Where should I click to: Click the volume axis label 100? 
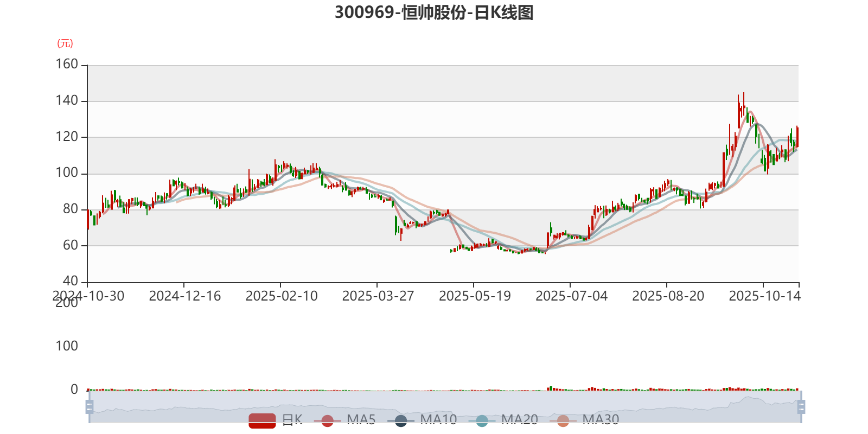coord(67,346)
